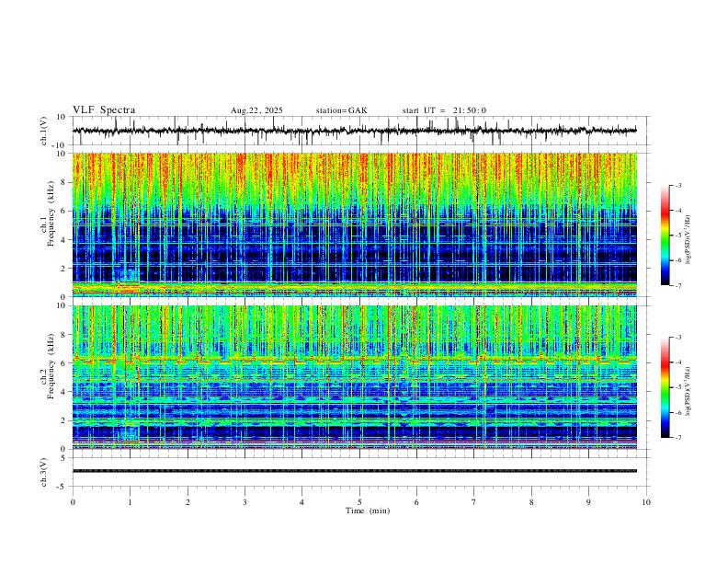Click the "-5" tick on ch.3(V) axis
Image resolution: width=728 pixels, height=563 pixels.
[63, 487]
